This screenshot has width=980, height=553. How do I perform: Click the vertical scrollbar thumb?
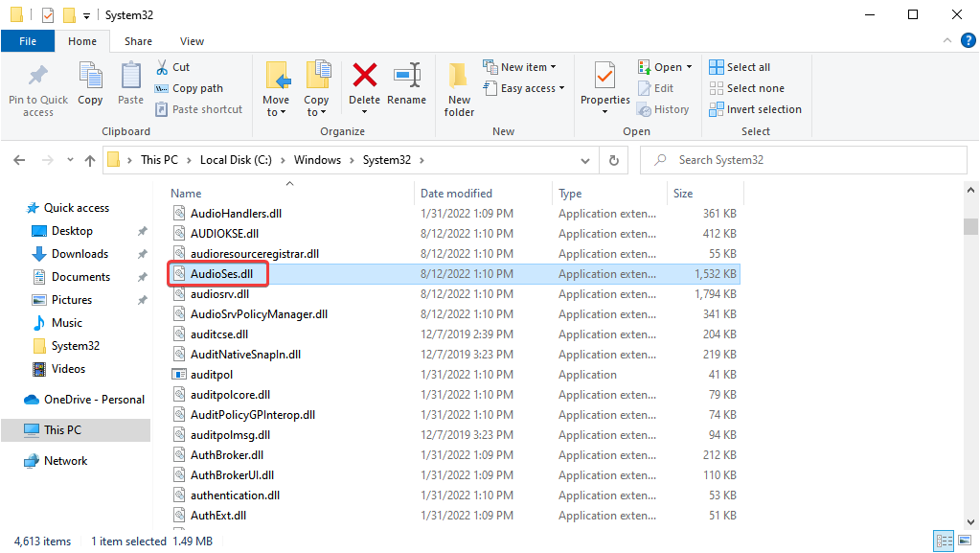[x=970, y=226]
